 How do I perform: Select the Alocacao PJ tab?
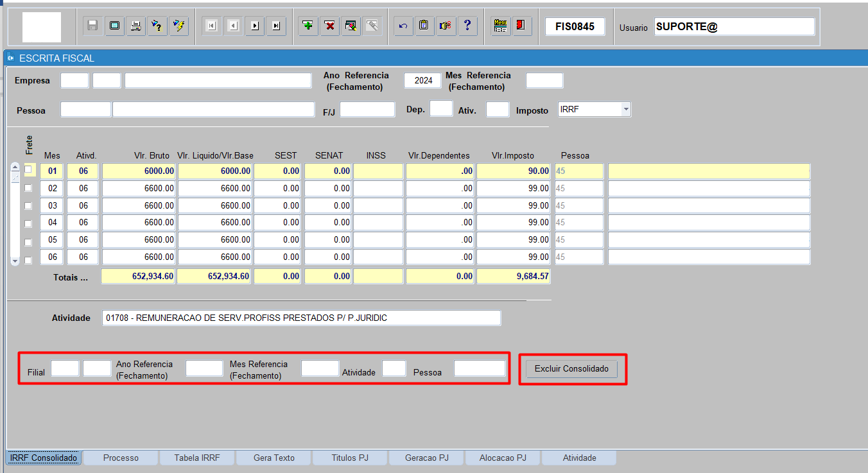point(503,458)
